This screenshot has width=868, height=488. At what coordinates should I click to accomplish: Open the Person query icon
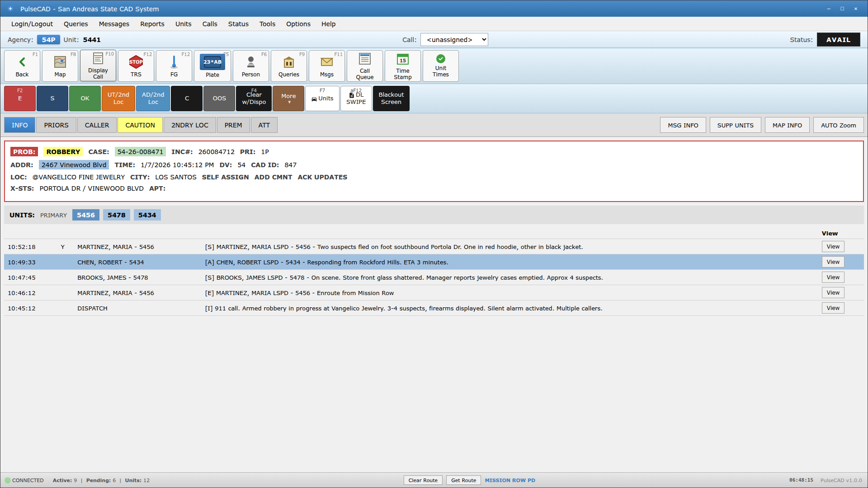[250, 66]
